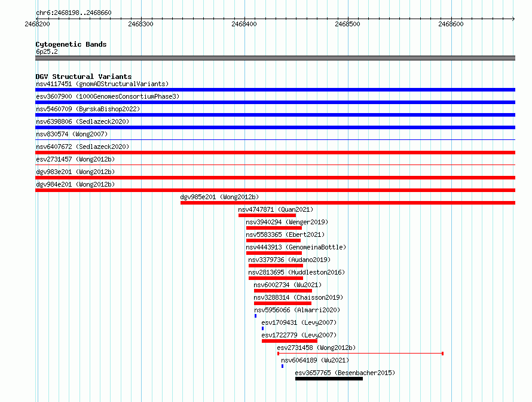Click the nsv5956066 Almarri2020 label
The width and height of the screenshot is (532, 402).
[297, 310]
